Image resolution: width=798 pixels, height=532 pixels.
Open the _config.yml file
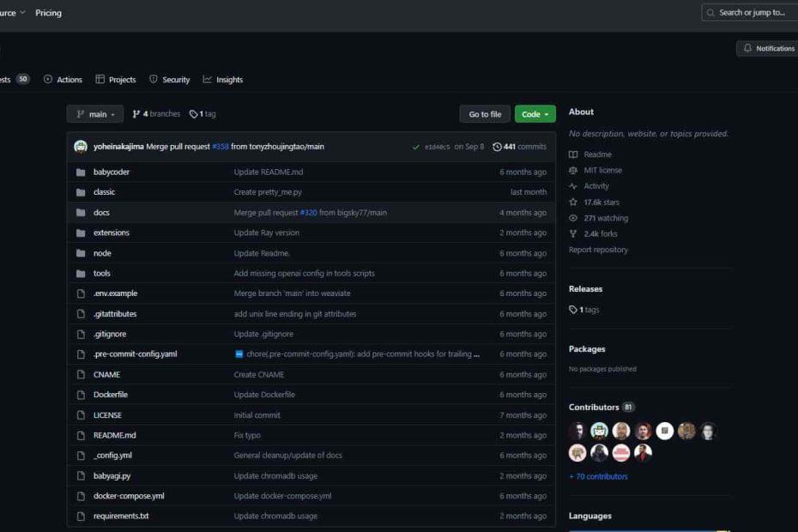click(x=112, y=455)
